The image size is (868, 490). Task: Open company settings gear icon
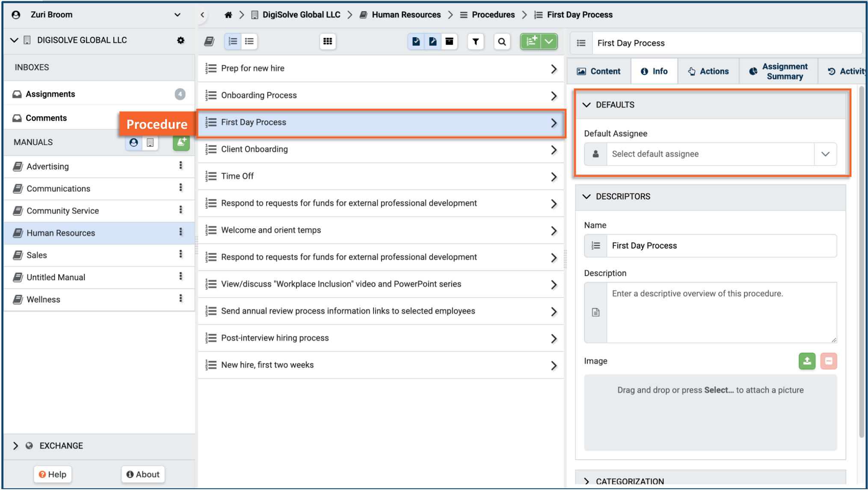(x=181, y=40)
